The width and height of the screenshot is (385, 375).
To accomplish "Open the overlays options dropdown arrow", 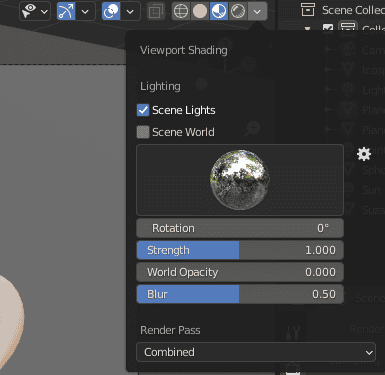I will pos(130,12).
